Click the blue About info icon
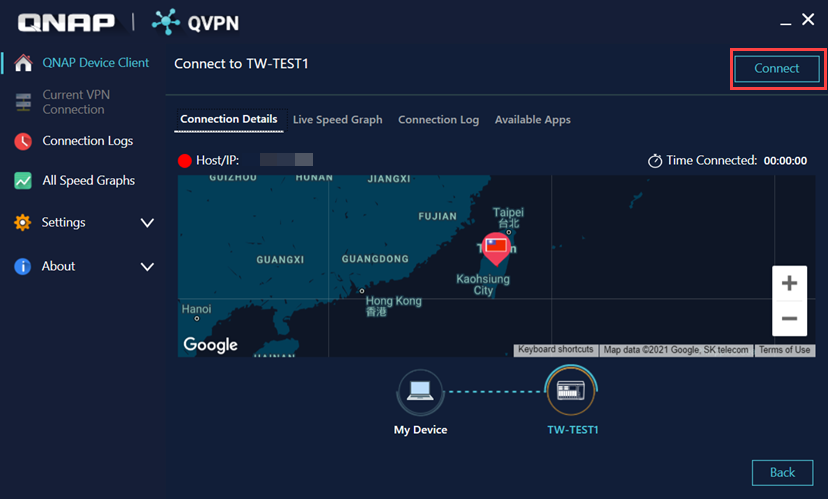Viewport: 828px width, 499px height. click(23, 266)
